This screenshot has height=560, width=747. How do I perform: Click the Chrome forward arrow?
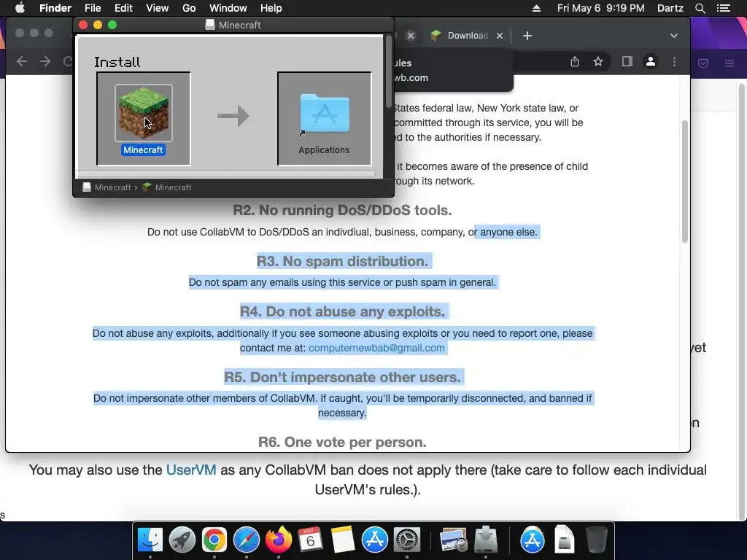pyautogui.click(x=44, y=61)
